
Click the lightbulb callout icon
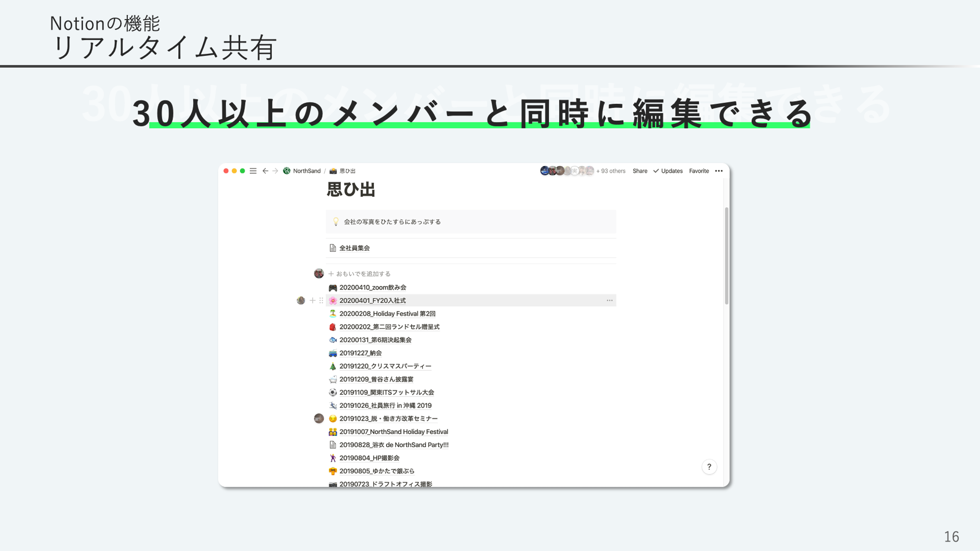[336, 221]
